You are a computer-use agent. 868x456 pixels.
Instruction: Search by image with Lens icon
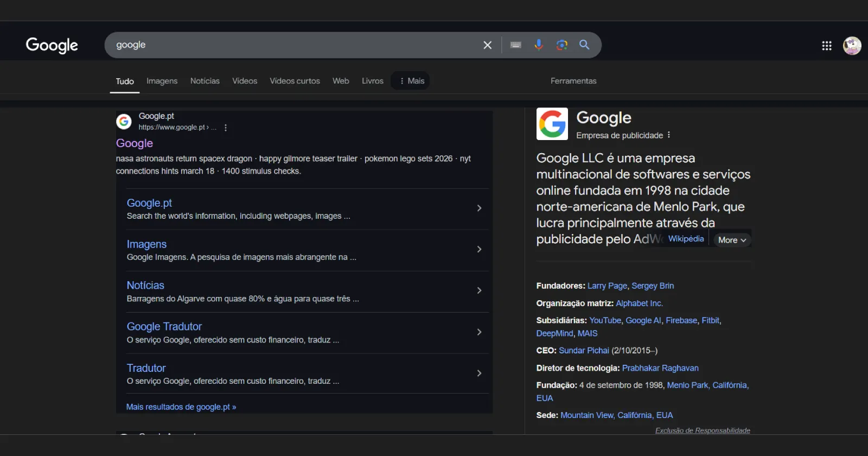562,45
